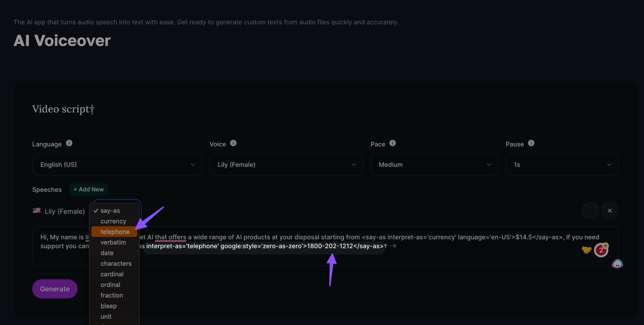The height and width of the screenshot is (325, 644).
Task: Open the English (US) language dropdown
Action: [117, 165]
